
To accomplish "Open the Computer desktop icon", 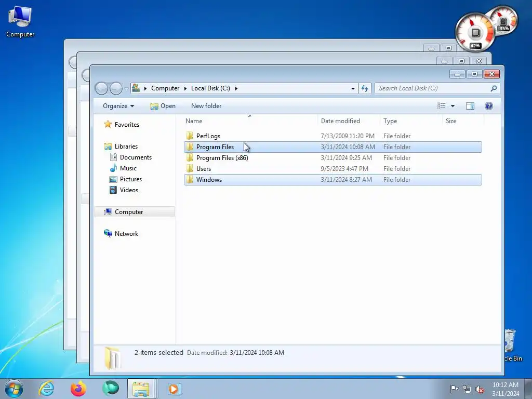I will [x=20, y=22].
